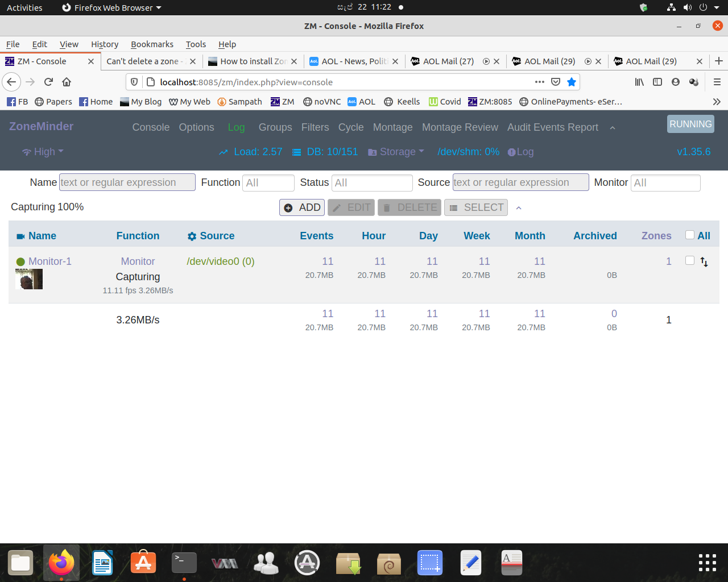Close the ZM - Console tab
The width and height of the screenshot is (728, 582).
click(91, 61)
